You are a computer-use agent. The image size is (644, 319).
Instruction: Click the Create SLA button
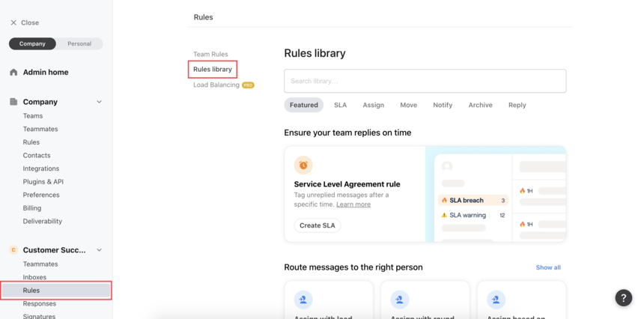pos(318,225)
